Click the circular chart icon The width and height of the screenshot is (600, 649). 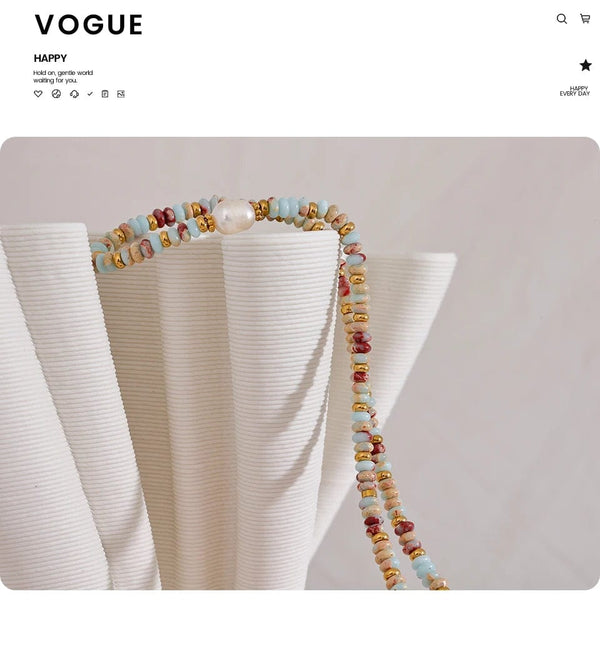point(56,94)
